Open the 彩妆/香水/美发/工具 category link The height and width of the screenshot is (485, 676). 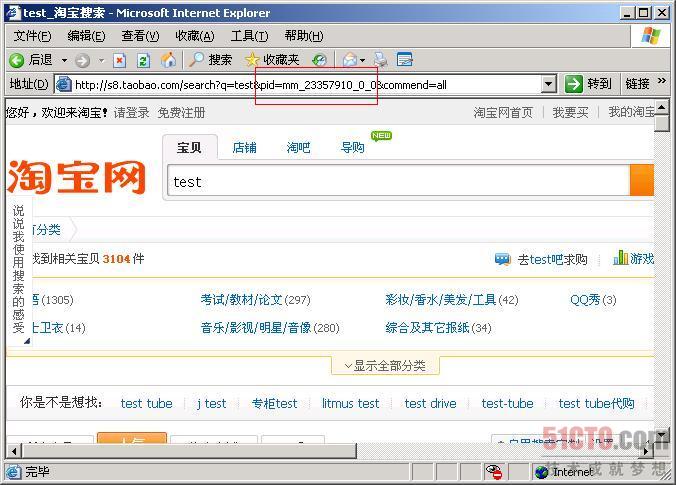click(x=441, y=300)
